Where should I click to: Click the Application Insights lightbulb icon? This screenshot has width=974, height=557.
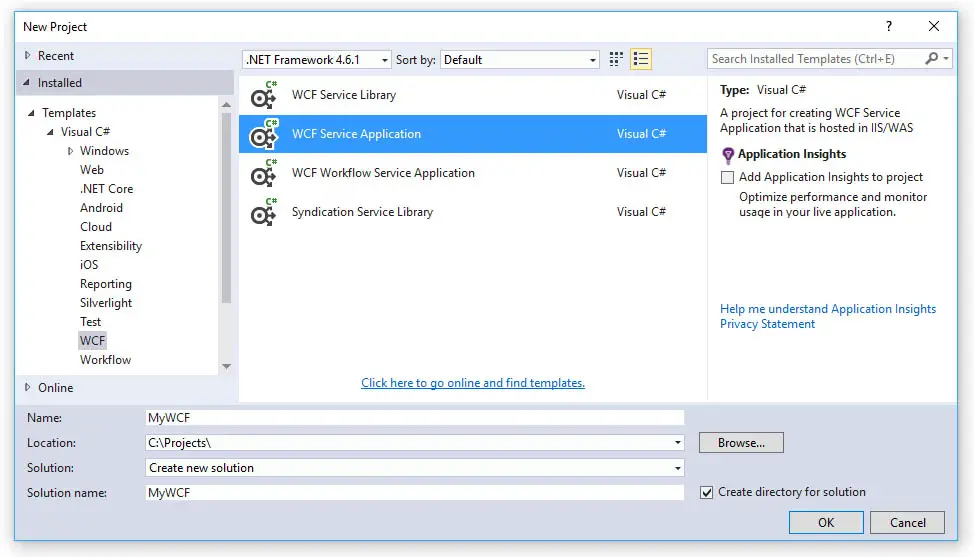click(728, 155)
